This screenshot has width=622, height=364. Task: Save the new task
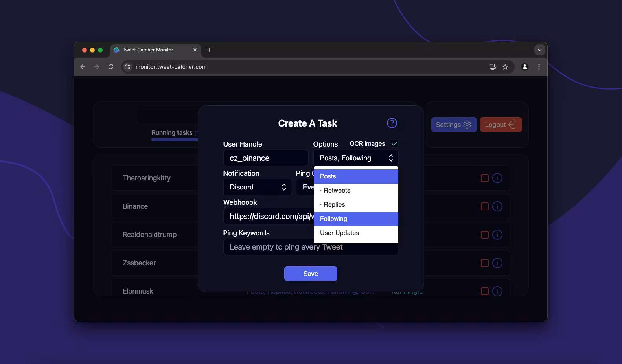(311, 274)
